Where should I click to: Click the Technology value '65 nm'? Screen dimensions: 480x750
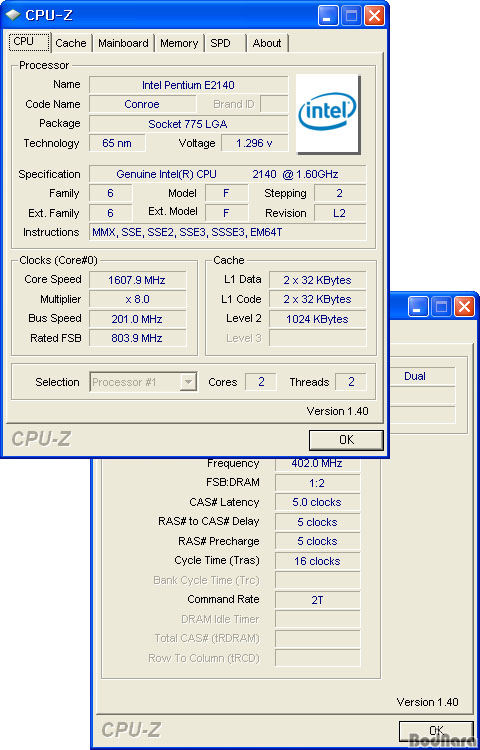[117, 143]
